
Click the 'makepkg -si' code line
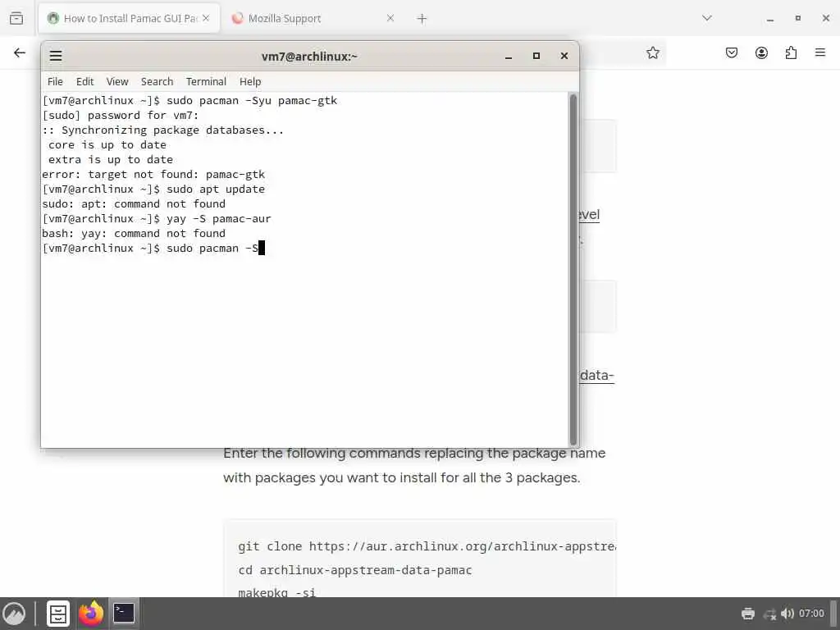click(277, 592)
